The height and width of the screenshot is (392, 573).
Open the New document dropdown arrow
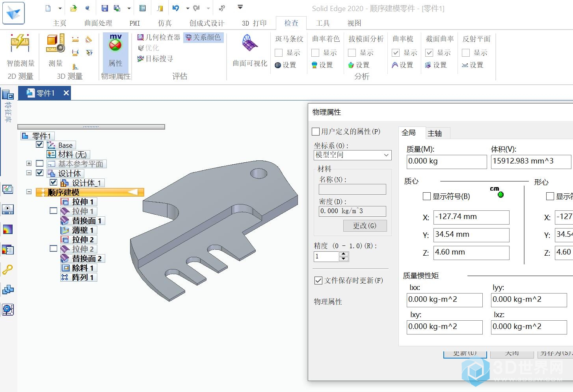(x=60, y=8)
